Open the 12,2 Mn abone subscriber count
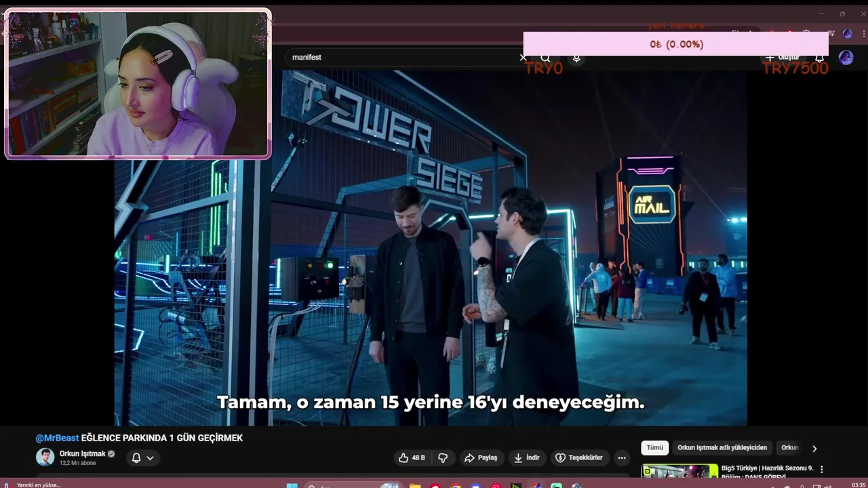The width and height of the screenshot is (868, 488). pos(78,463)
